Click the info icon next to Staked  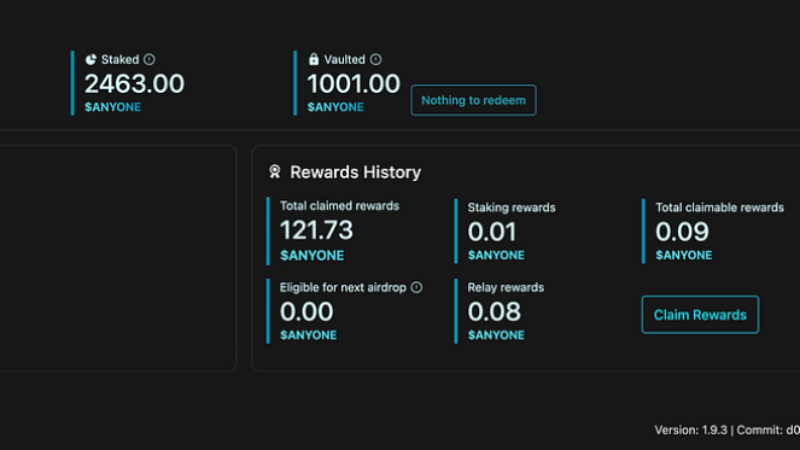coord(150,60)
